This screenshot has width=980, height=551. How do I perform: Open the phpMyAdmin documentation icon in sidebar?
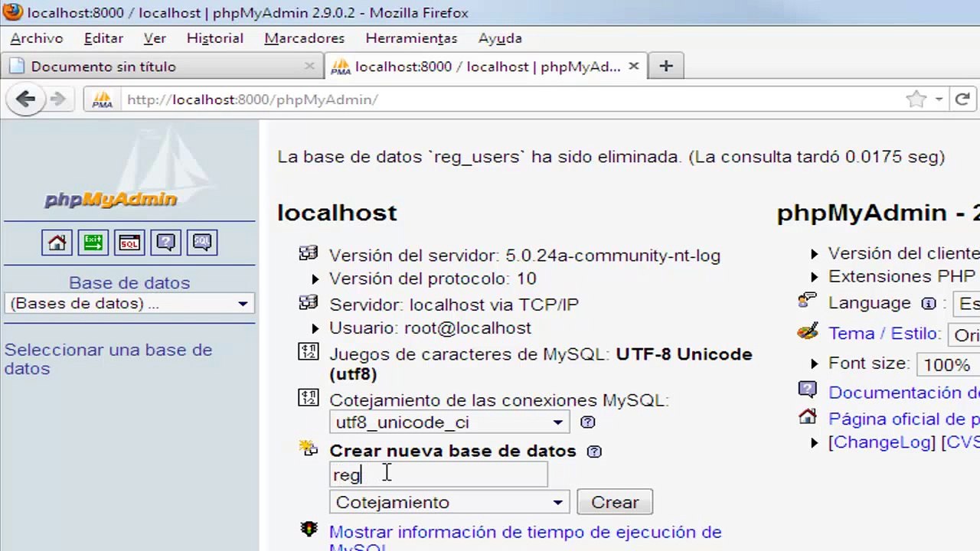pos(165,243)
